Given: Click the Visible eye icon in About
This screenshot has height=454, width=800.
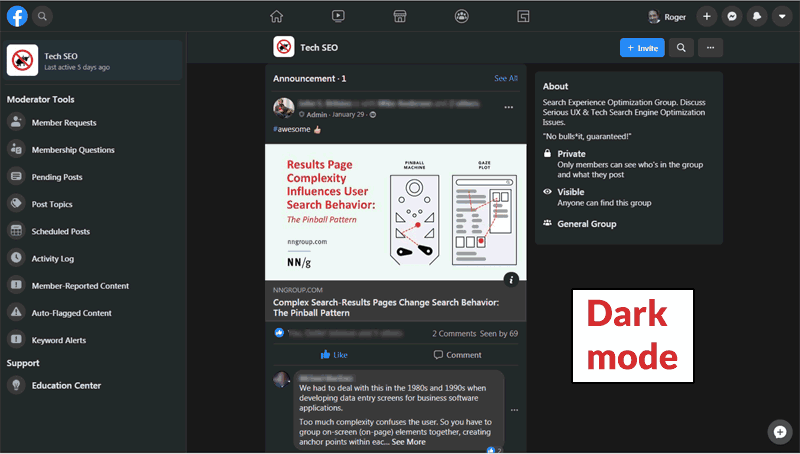Looking at the screenshot, I should pyautogui.click(x=547, y=191).
